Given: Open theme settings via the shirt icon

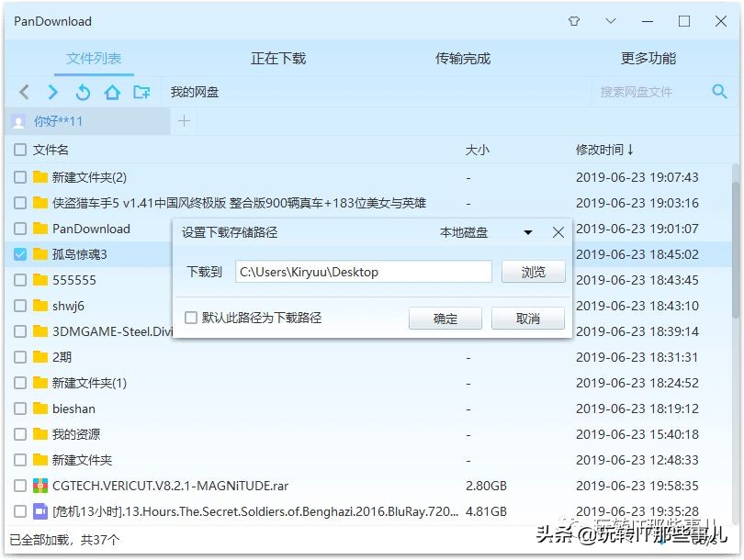Looking at the screenshot, I should click(x=574, y=20).
